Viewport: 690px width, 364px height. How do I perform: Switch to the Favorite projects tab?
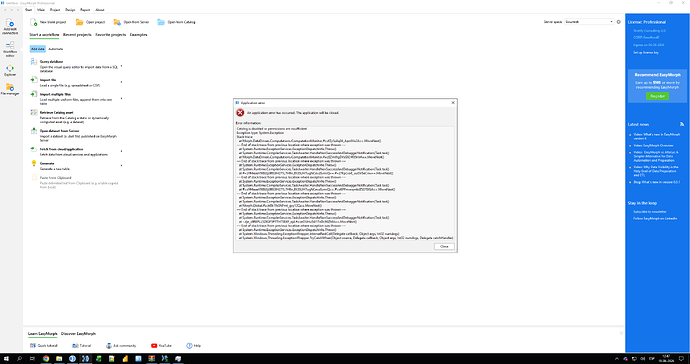coord(111,35)
